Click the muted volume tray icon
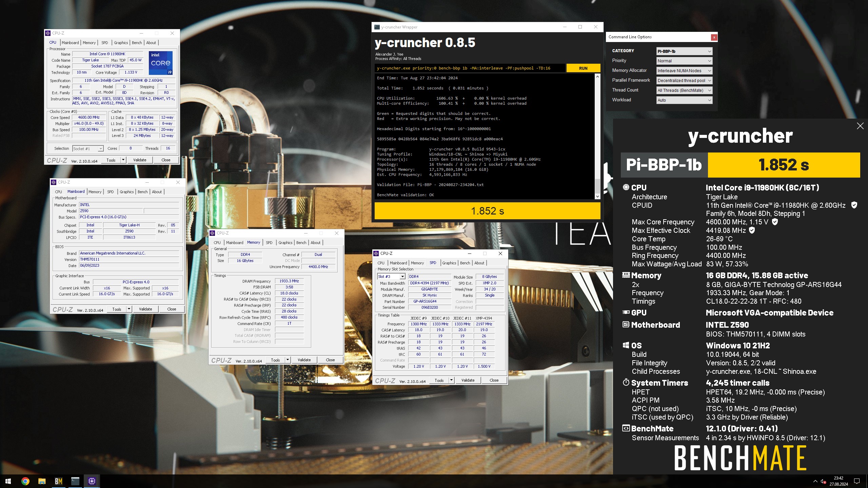 point(823,481)
